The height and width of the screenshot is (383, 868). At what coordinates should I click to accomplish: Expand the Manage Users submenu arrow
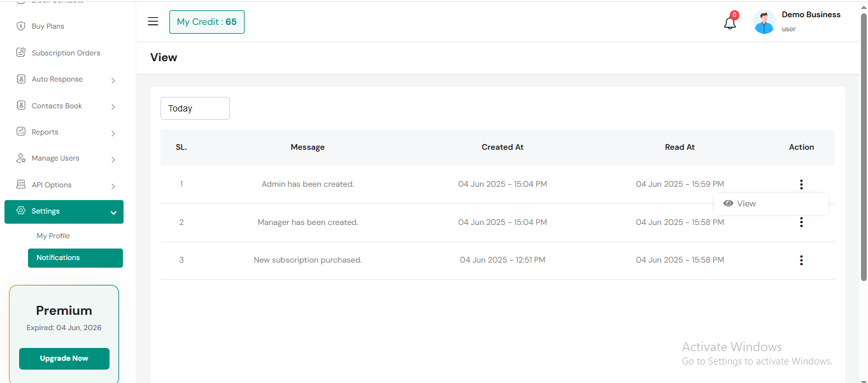click(x=113, y=159)
